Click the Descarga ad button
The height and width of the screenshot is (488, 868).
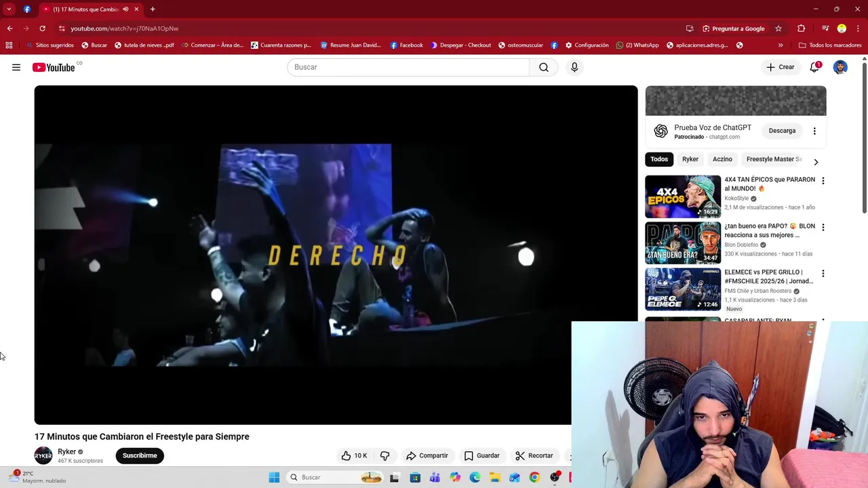pyautogui.click(x=782, y=131)
